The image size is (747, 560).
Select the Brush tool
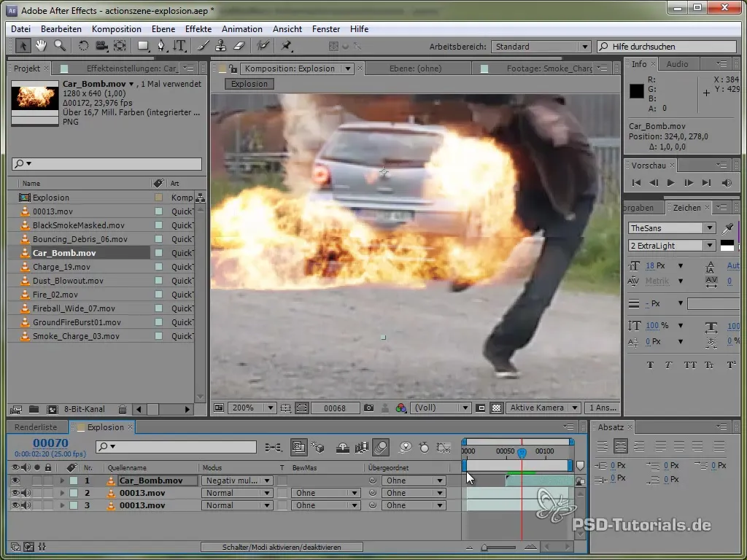[x=203, y=46]
